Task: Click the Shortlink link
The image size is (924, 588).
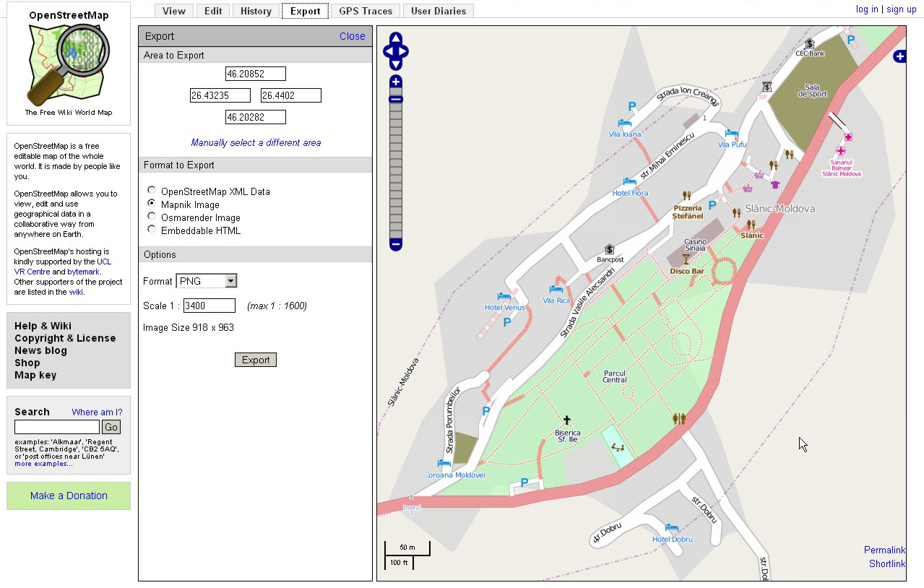Action: click(887, 564)
